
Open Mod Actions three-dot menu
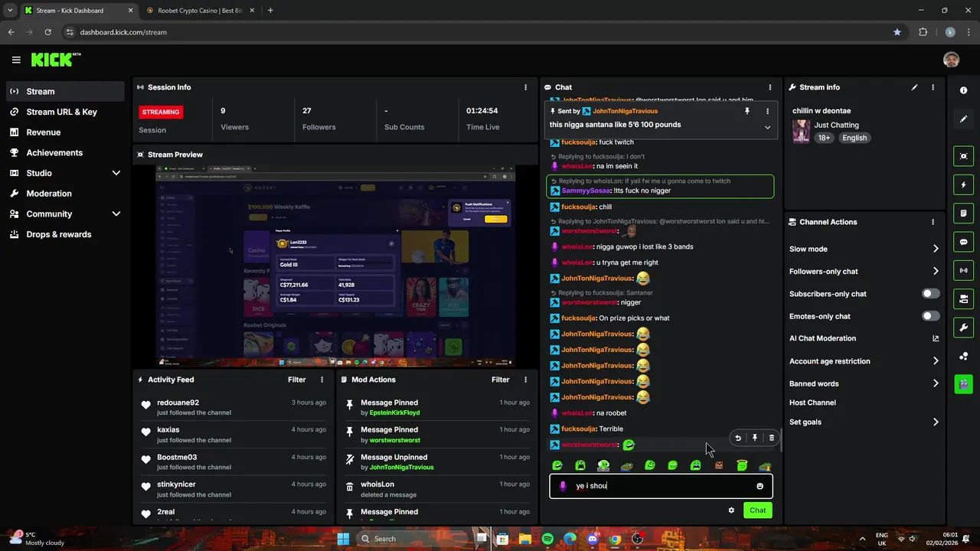(525, 380)
